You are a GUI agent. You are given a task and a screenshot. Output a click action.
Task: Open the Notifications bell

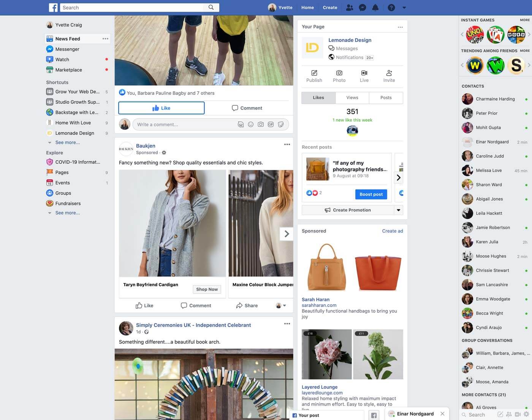(375, 8)
